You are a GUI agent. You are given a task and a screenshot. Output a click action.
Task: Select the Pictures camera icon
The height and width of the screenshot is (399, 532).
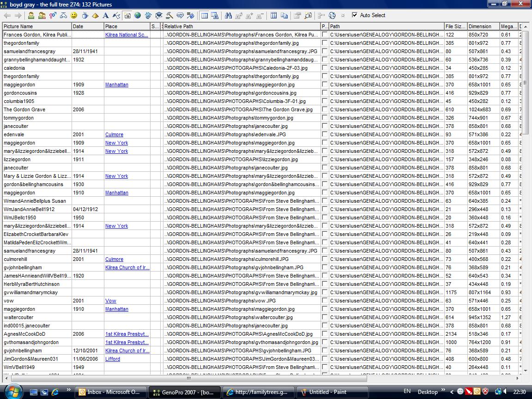click(x=127, y=16)
